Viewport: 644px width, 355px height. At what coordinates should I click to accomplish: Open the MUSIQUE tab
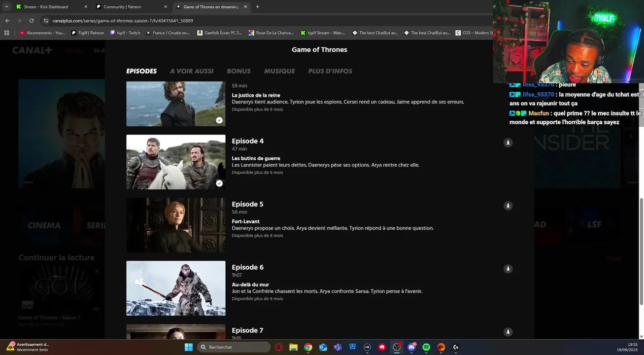[279, 71]
